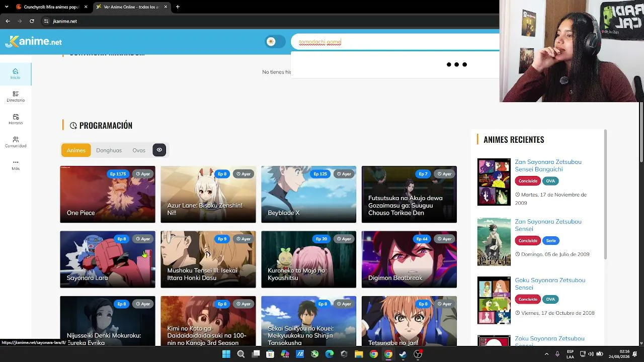Image resolution: width=644 pixels, height=362 pixels.
Task: Expand the browser tab search dropdown
Action: pyautogui.click(x=6, y=7)
